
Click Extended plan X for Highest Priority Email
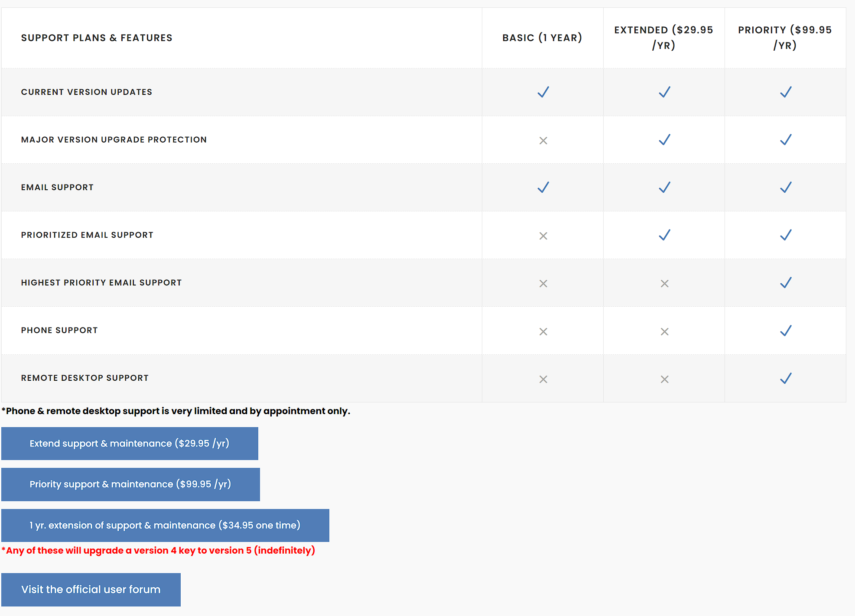(664, 283)
